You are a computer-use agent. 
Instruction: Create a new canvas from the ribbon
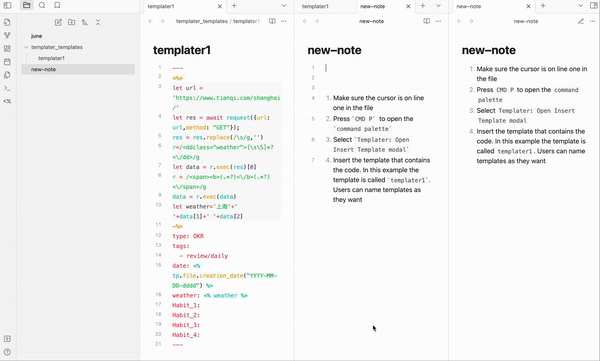tap(7, 49)
